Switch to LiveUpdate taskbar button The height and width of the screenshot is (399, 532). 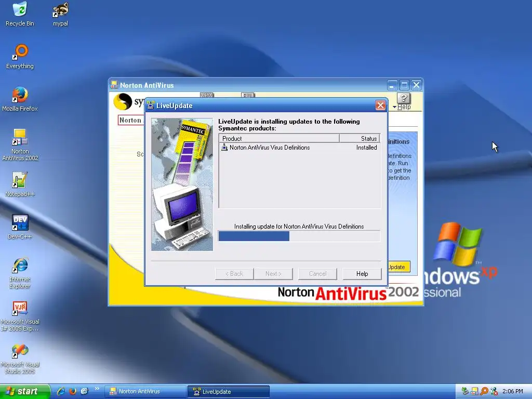(x=229, y=392)
